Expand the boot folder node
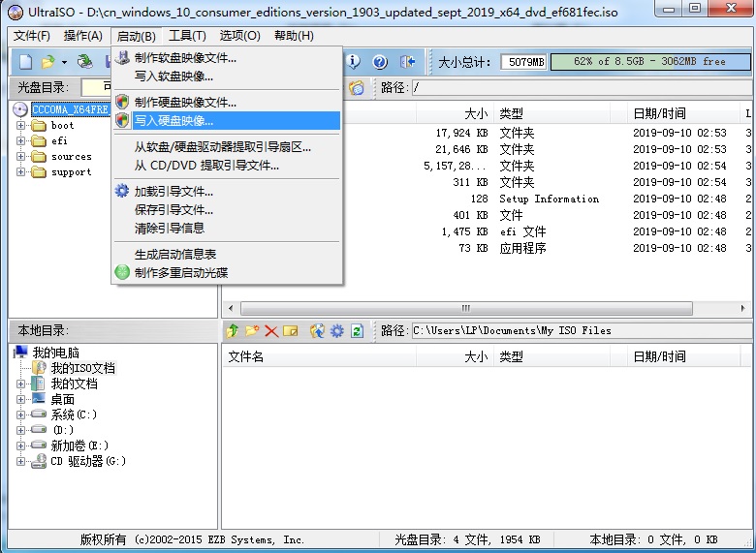Screen dimensions: 756x553 20,125
